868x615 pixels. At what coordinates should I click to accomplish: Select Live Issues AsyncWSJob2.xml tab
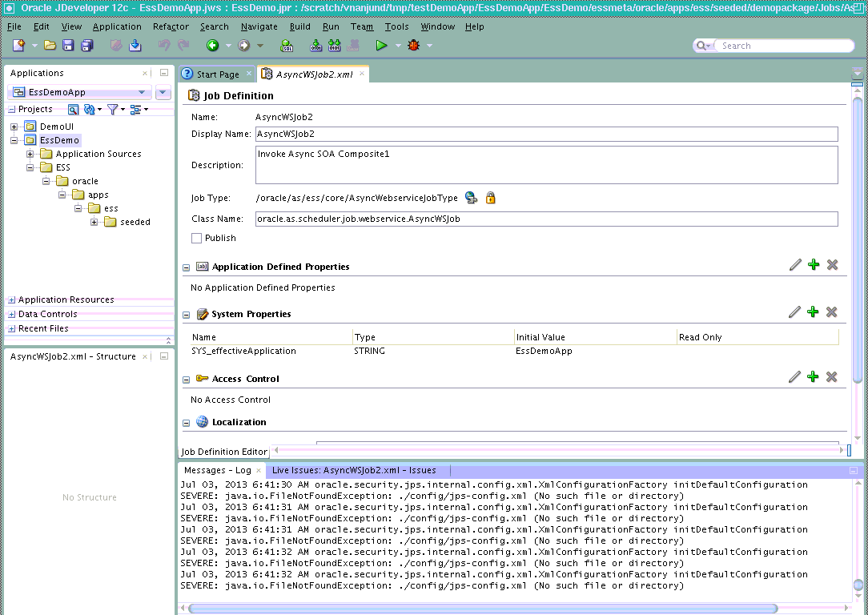tap(354, 470)
